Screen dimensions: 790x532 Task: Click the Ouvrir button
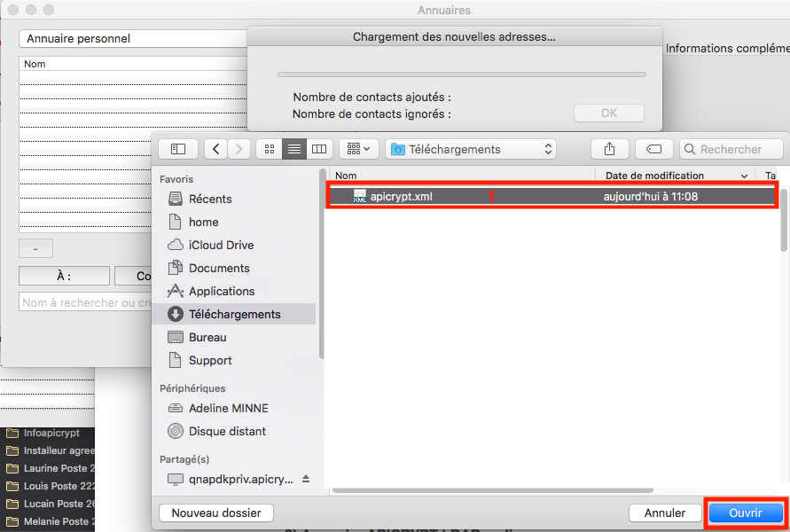745,512
